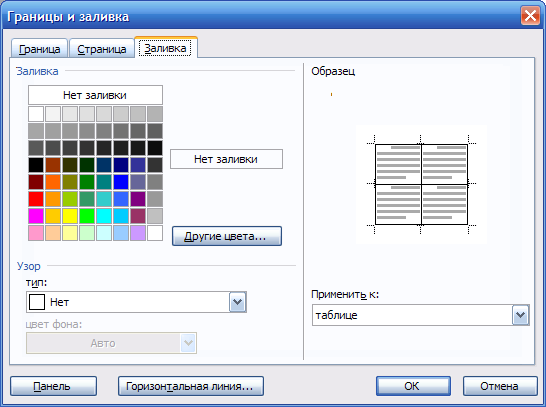Pick the light blue pastel swatch
546x407 pixels.
pos(121,233)
